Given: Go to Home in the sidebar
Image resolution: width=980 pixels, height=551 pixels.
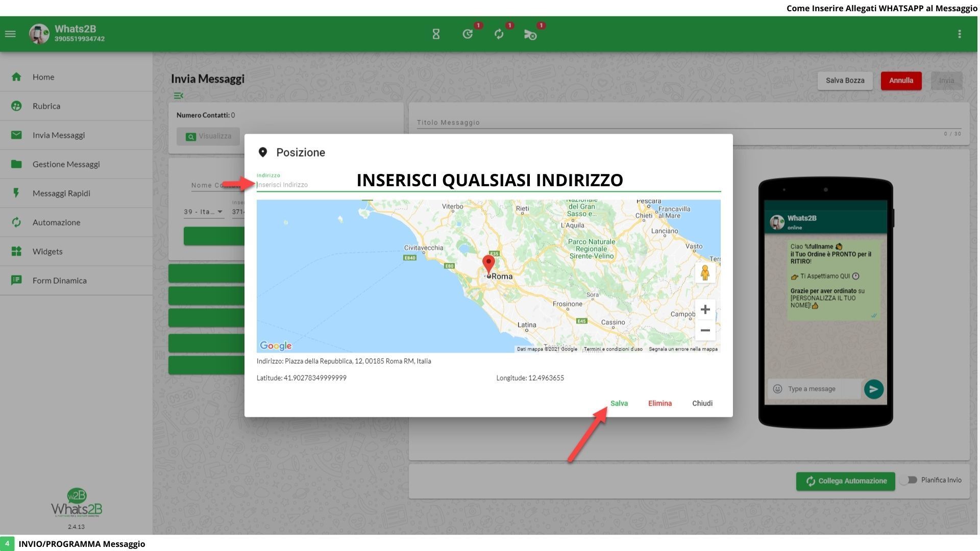Looking at the screenshot, I should click(x=77, y=77).
